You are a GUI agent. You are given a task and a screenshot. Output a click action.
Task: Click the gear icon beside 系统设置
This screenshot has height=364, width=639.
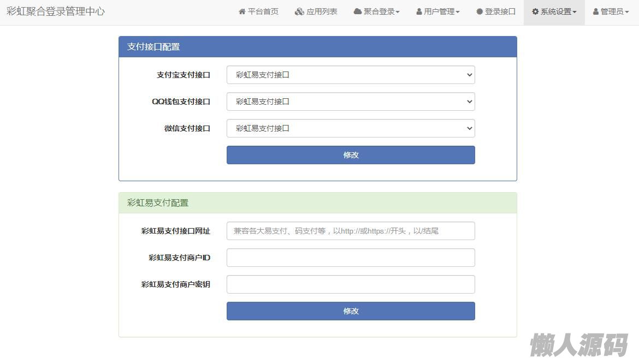(x=535, y=11)
